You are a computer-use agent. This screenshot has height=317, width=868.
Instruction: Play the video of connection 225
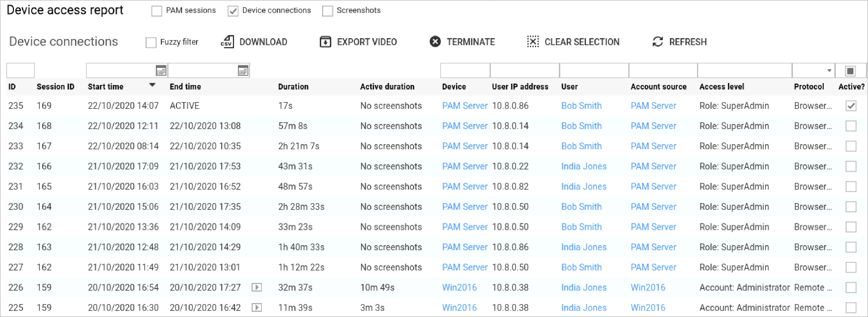[257, 307]
